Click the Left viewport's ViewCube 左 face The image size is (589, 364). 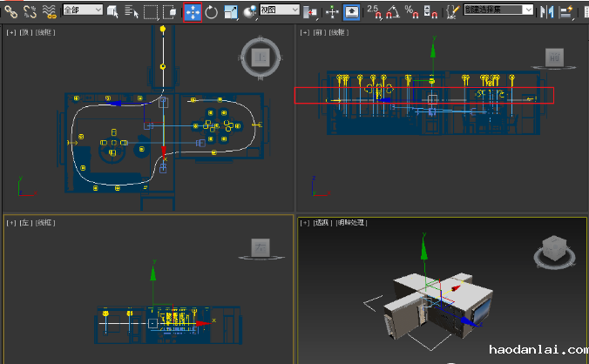pyautogui.click(x=261, y=247)
